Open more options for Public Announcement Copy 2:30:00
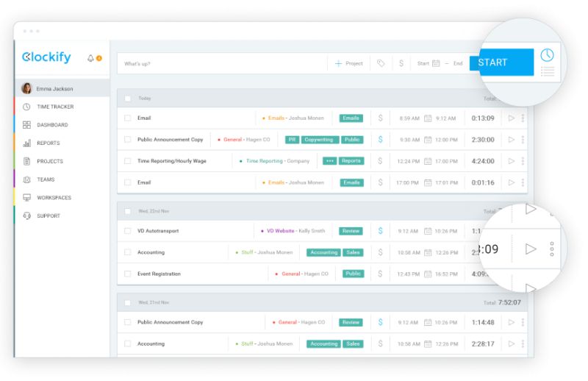 523,139
